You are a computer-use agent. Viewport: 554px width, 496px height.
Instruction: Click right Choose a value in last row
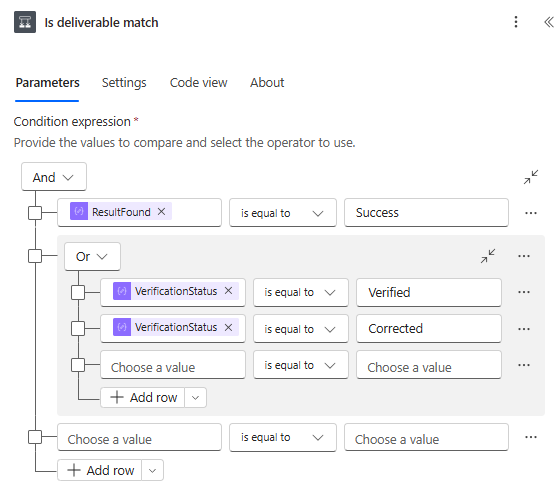click(x=426, y=437)
